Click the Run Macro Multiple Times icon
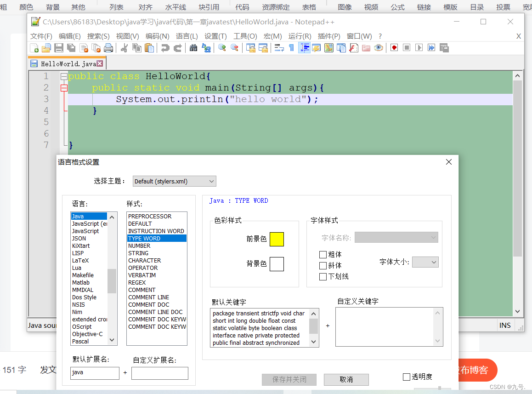 [x=431, y=48]
